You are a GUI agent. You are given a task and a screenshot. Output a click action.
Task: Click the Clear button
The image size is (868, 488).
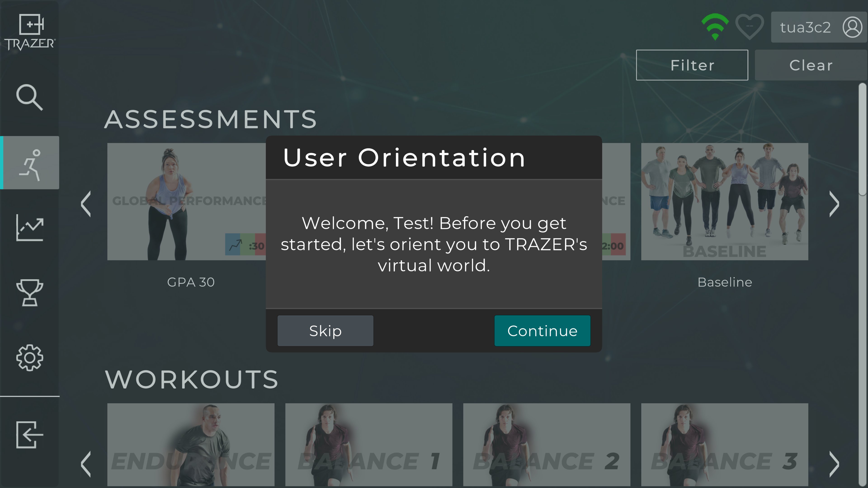(x=811, y=65)
